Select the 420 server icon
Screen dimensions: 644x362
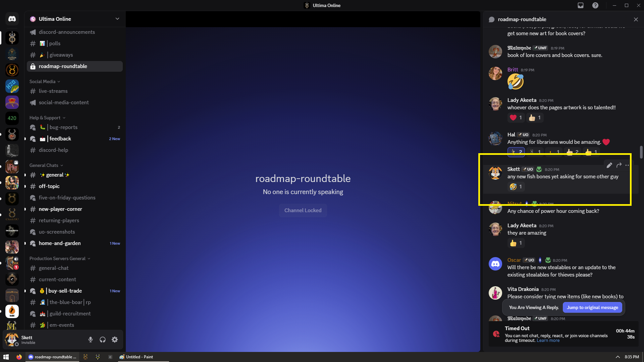(12, 118)
